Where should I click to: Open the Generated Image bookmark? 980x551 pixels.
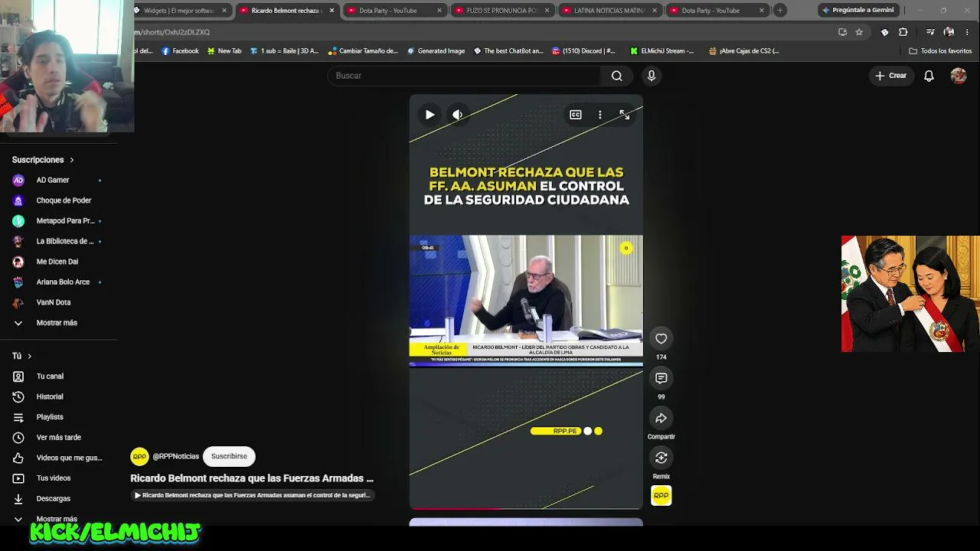point(436,51)
